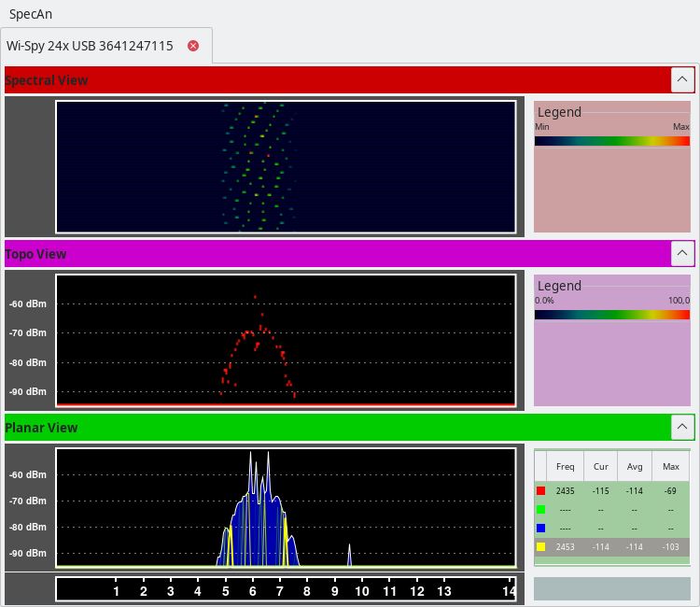Image resolution: width=700 pixels, height=607 pixels.
Task: Click the Avg column header
Action: (634, 466)
